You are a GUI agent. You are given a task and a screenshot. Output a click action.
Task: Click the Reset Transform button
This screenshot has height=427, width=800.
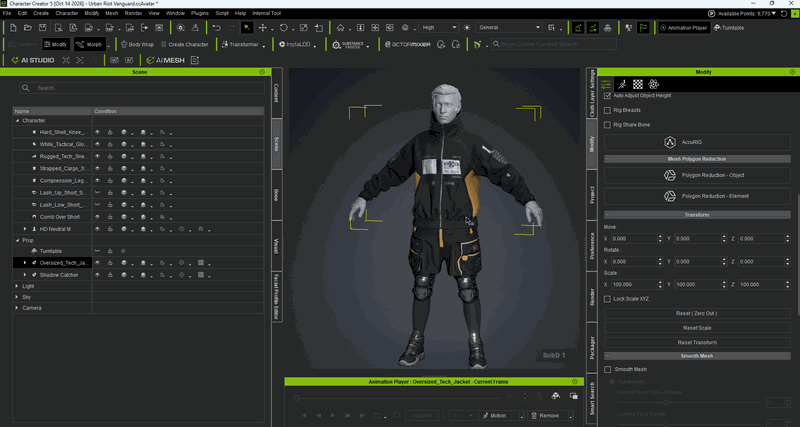(697, 342)
